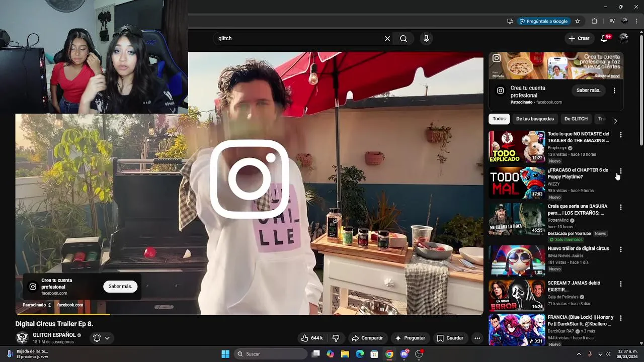Screen dimensions: 644x362
Task: Open more actions ellipsis under the video
Action: click(x=477, y=338)
